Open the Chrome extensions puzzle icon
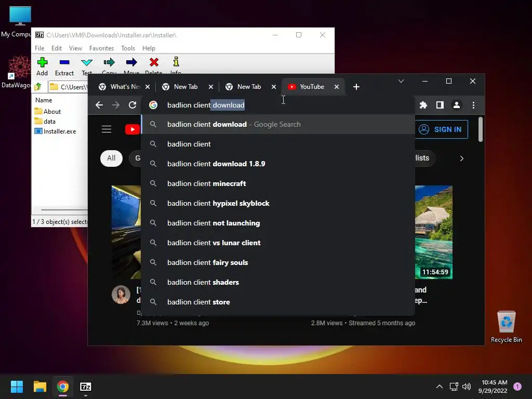Screen dimensions: 532x399 [423, 105]
